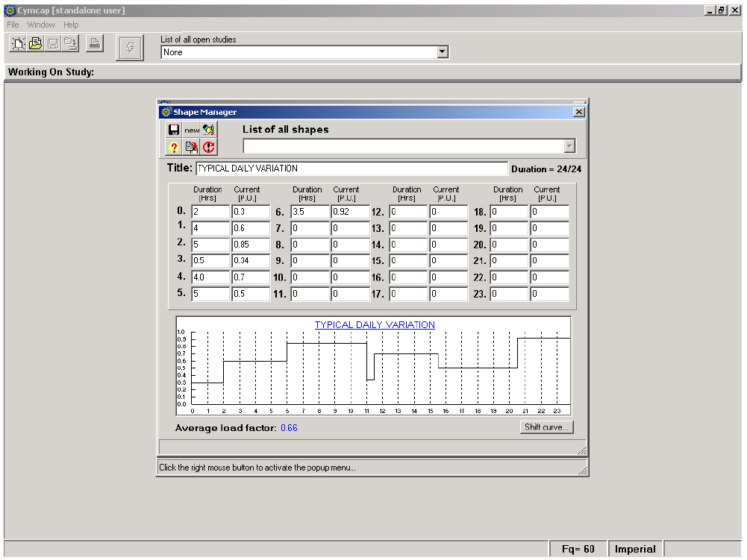Click row 7 Duration field

310,228
